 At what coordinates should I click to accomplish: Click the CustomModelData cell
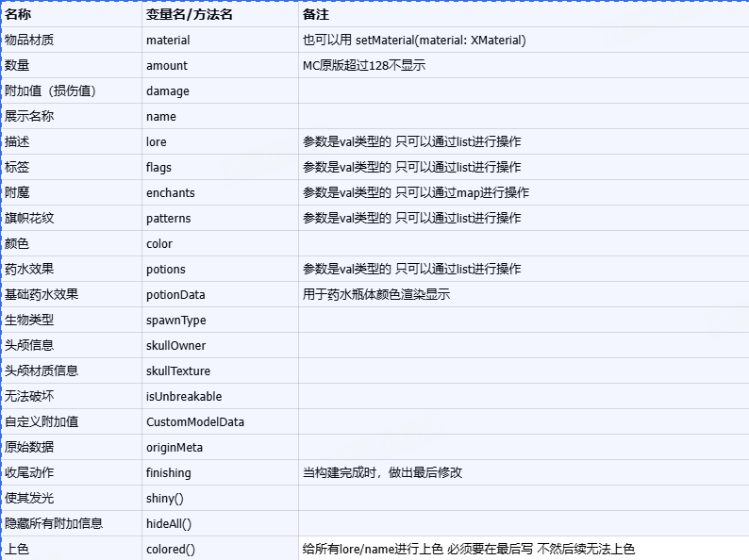pyautogui.click(x=195, y=422)
